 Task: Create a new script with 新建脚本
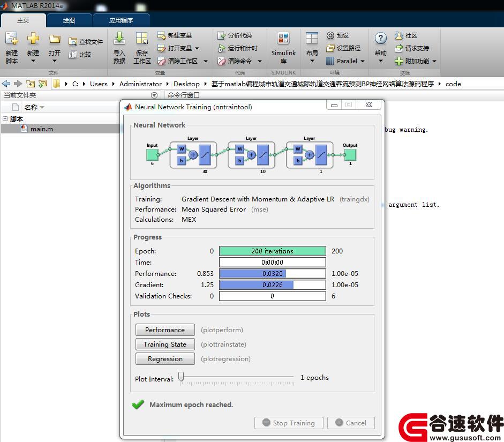(12, 48)
